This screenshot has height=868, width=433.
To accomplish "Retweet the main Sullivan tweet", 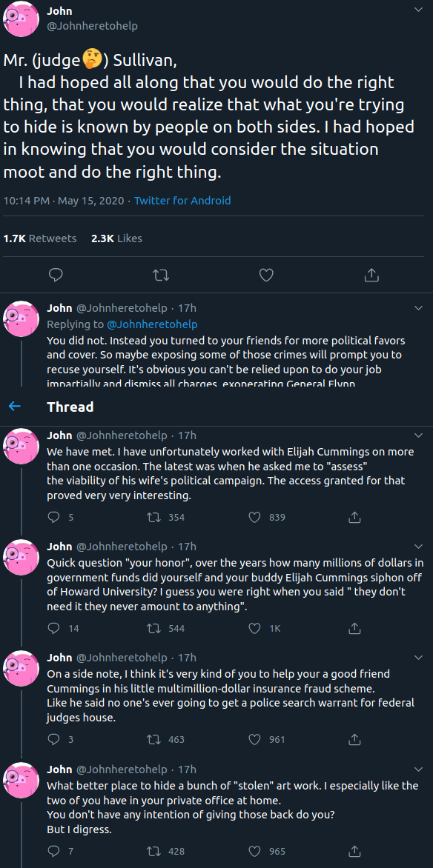I will (x=161, y=275).
